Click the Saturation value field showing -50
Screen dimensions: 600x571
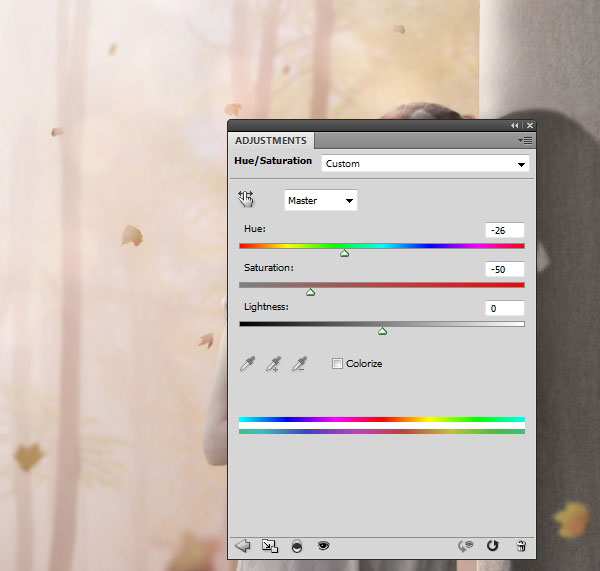[x=505, y=269]
